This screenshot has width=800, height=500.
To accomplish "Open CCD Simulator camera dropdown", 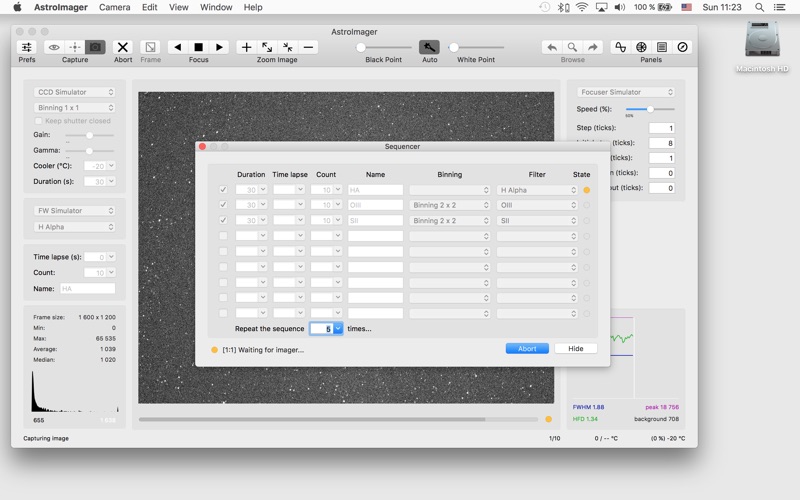I will (x=74, y=92).
